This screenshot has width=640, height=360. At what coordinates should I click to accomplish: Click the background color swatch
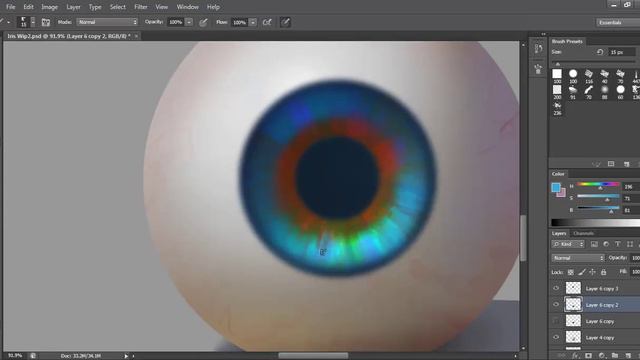coord(562,193)
